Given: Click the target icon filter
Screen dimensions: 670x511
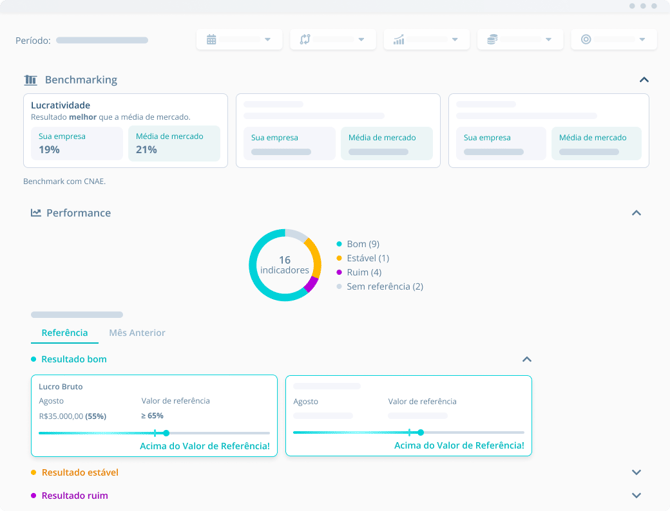Looking at the screenshot, I should point(586,40).
